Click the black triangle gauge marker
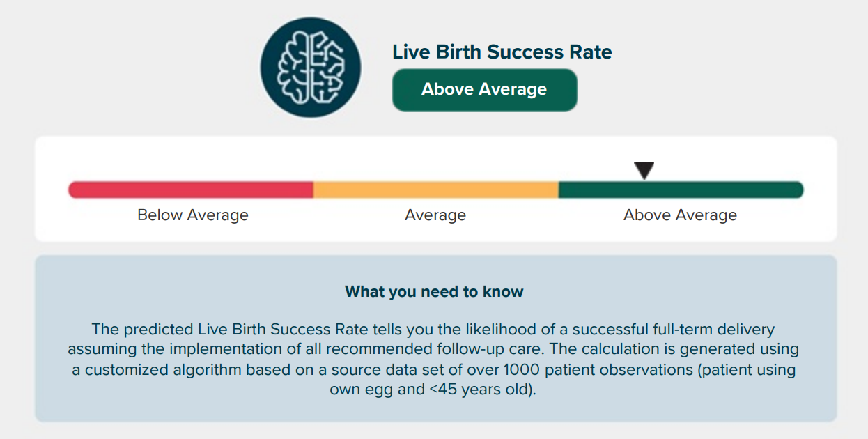The width and height of the screenshot is (868, 439). click(644, 171)
